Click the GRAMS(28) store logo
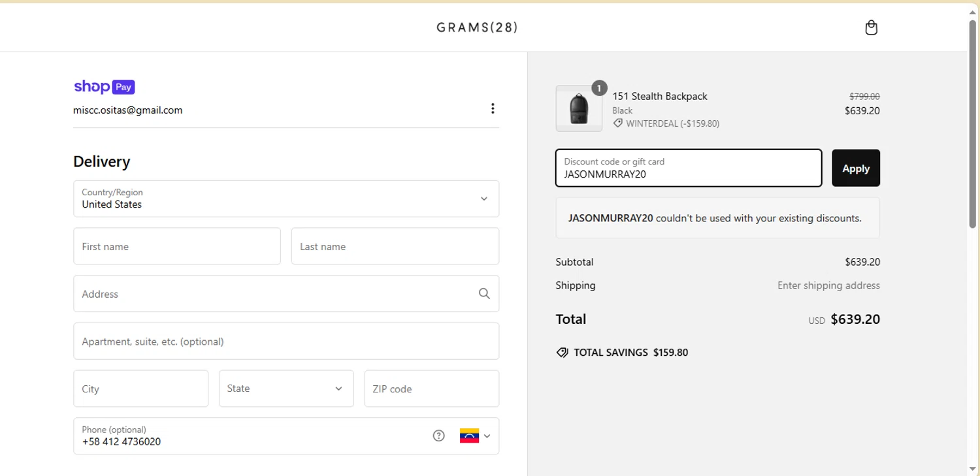The width and height of the screenshot is (980, 476). pos(477,27)
